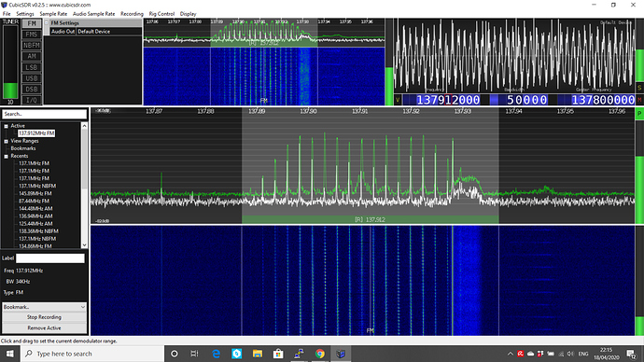Open Cortana circle icon
Screen dimensions: 644x362
175,354
